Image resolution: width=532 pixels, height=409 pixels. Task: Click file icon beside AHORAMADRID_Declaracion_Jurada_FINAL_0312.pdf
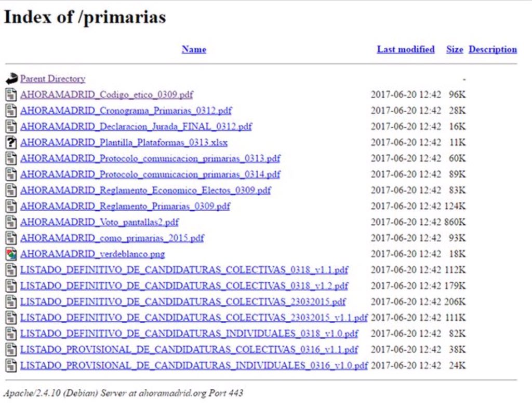[11, 127]
